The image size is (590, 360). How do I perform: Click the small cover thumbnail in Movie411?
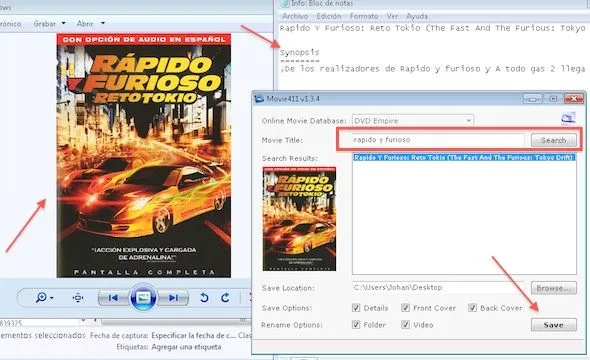coord(299,219)
